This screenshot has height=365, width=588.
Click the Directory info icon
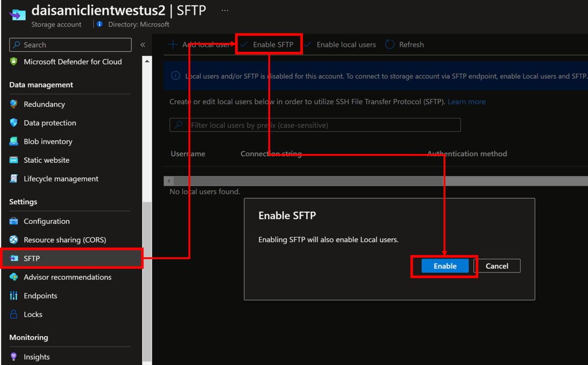click(x=100, y=24)
